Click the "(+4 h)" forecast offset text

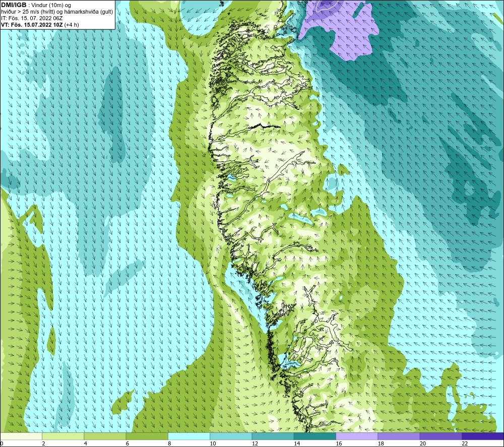pos(72,25)
